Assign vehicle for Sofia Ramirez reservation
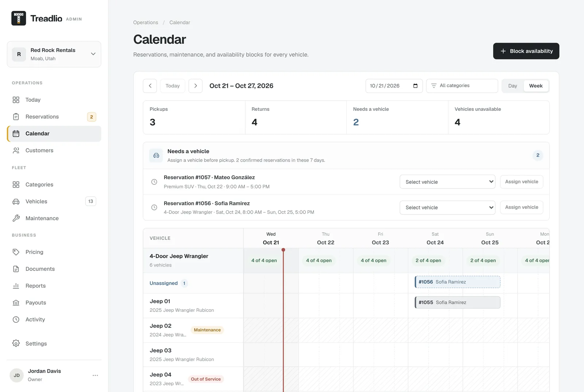 [522, 207]
